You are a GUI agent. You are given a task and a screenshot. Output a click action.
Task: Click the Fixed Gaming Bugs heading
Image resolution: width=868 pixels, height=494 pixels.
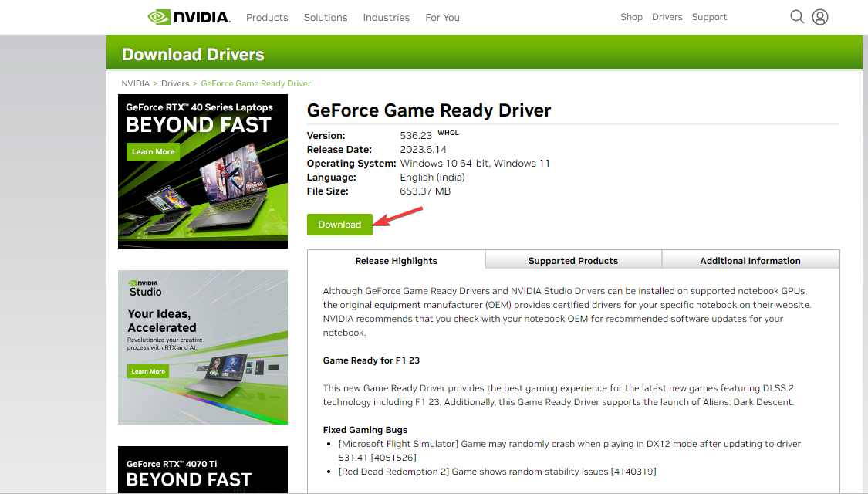tap(366, 430)
